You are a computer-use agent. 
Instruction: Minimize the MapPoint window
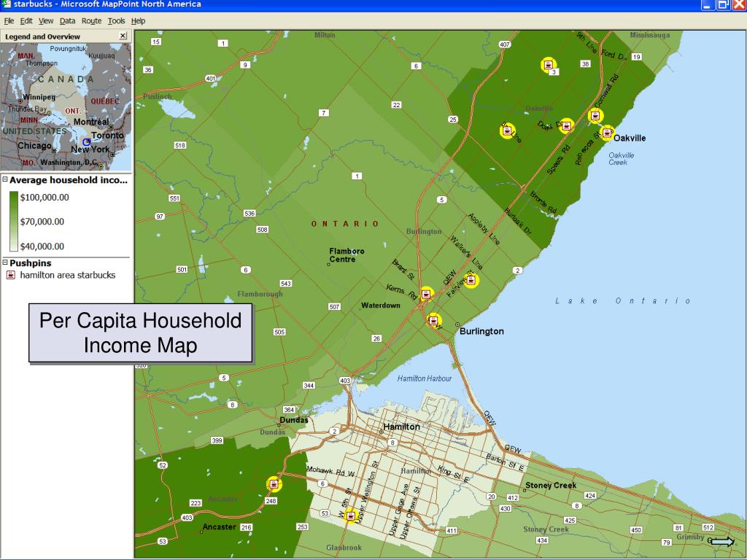tap(708, 4)
